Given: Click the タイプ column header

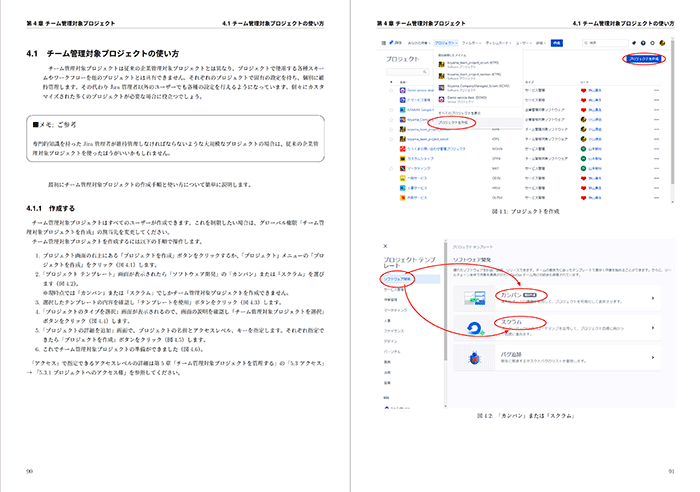Looking at the screenshot, I should 529,82.
